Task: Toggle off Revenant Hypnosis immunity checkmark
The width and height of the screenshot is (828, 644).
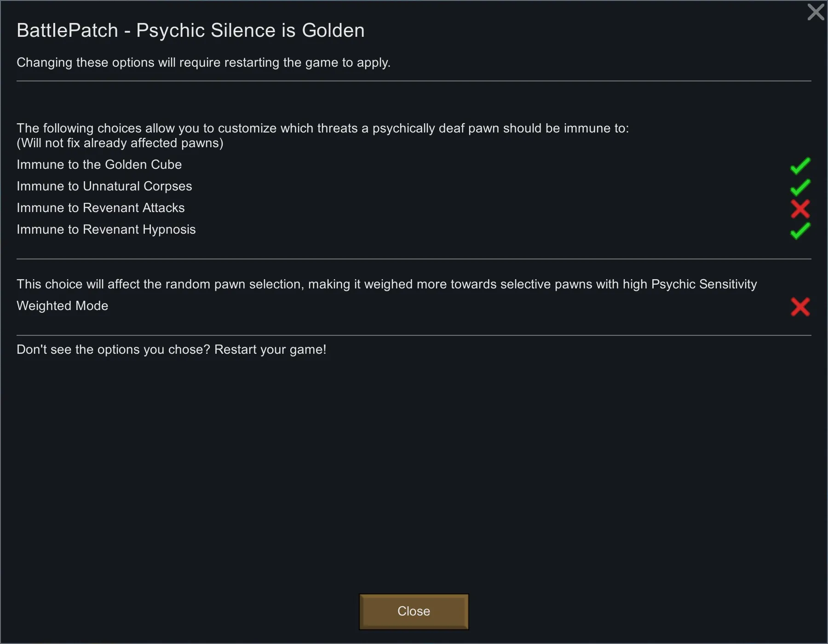Action: pyautogui.click(x=800, y=230)
